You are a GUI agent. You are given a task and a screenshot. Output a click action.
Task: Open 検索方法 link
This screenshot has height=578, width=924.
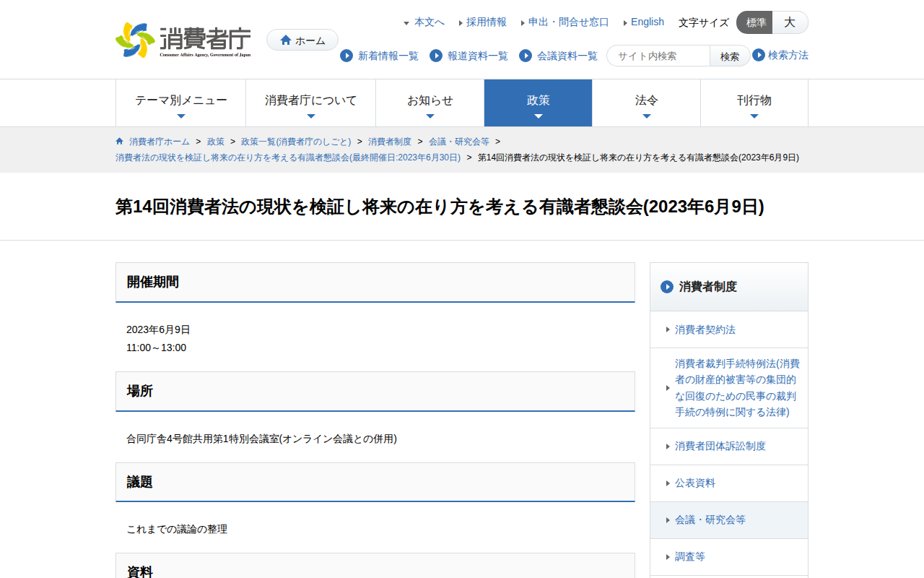point(788,55)
